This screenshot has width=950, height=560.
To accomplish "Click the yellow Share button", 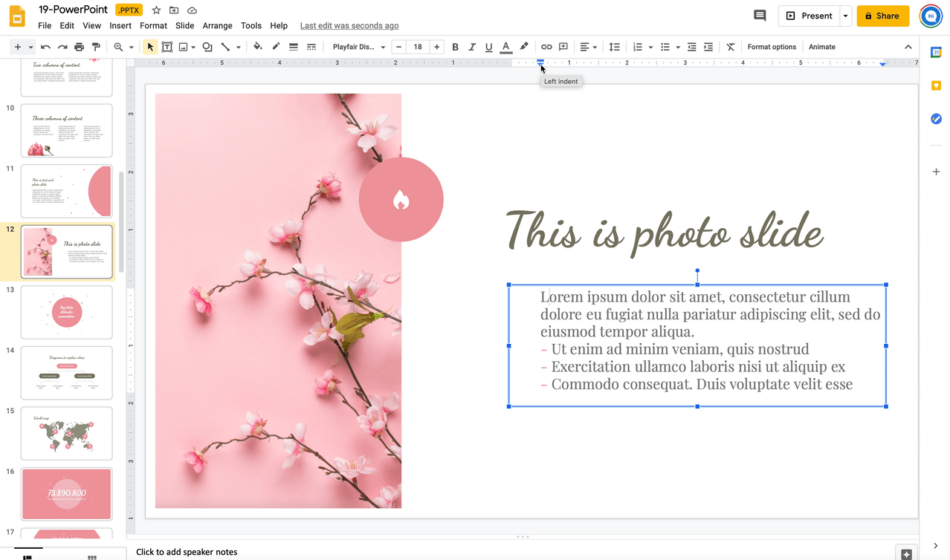I will tap(883, 16).
